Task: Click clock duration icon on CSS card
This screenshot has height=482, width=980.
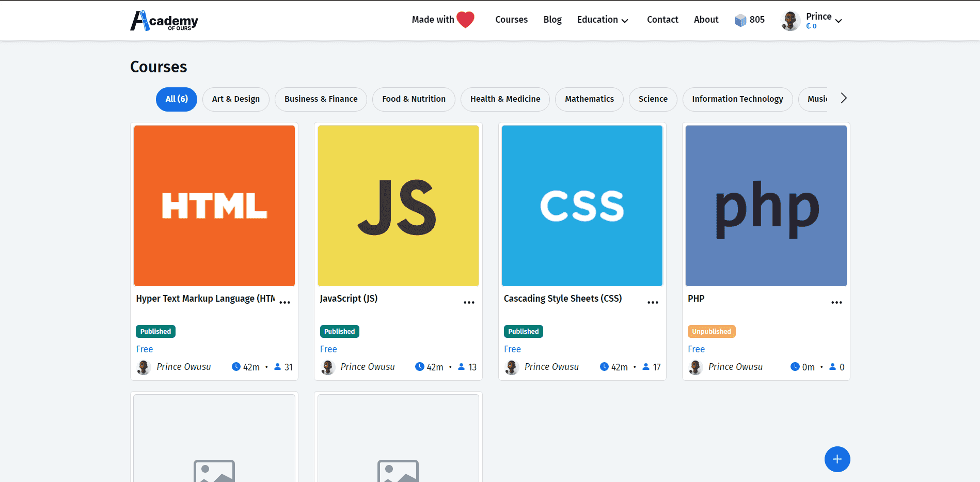Action: pos(604,367)
